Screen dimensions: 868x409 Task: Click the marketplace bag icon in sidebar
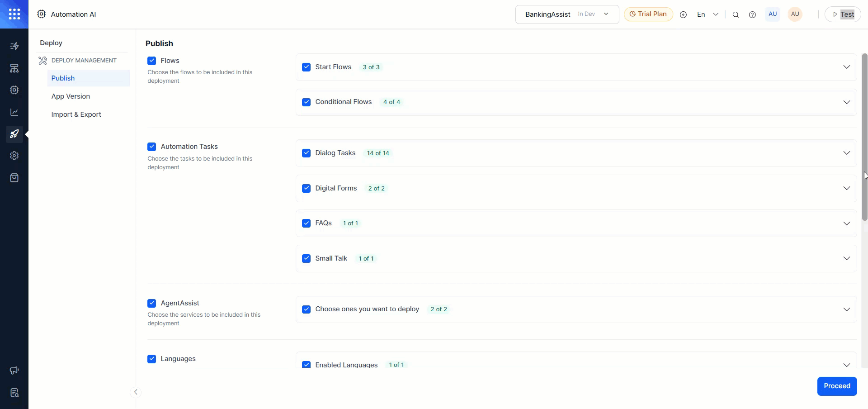click(14, 178)
